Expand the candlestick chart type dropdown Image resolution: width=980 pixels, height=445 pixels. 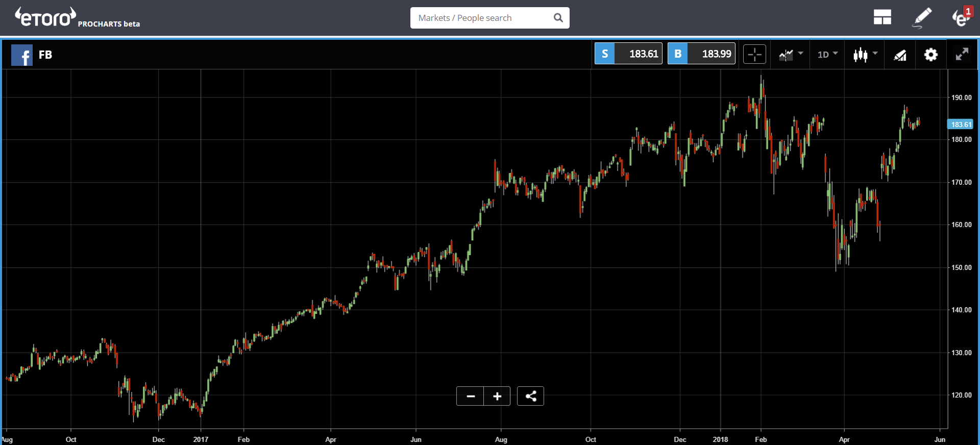click(865, 54)
